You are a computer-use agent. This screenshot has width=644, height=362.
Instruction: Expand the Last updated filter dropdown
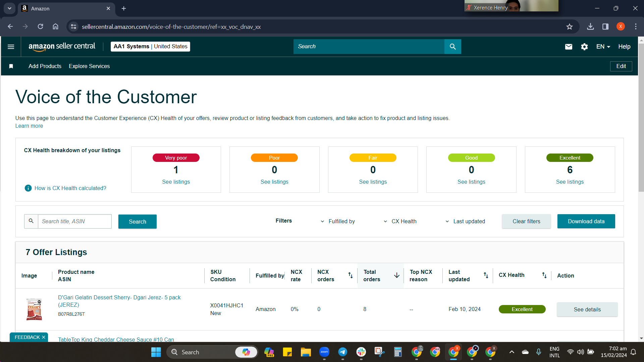465,221
